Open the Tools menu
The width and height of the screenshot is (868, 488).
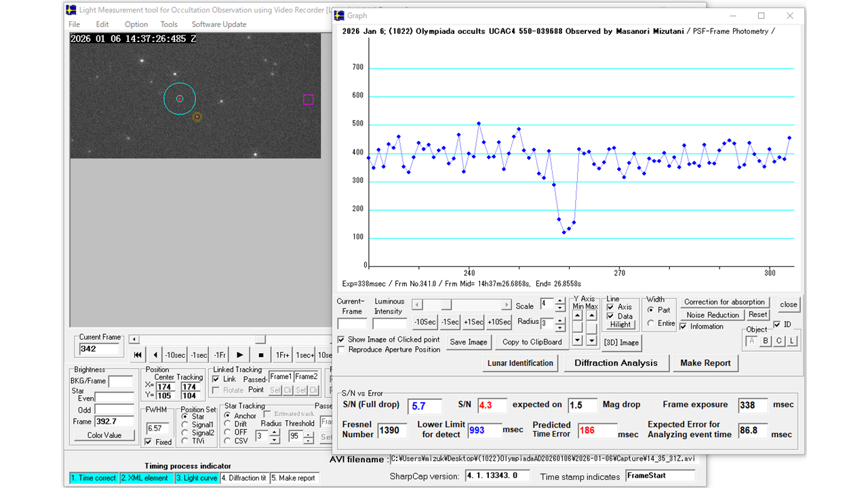169,24
